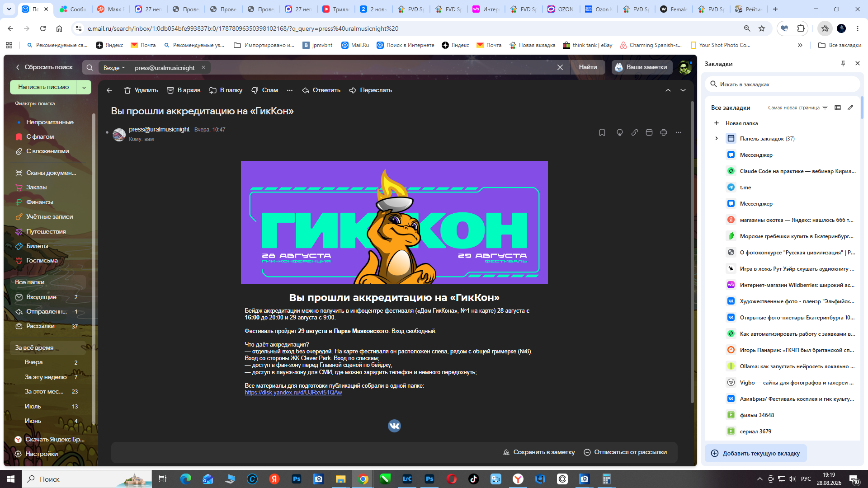This screenshot has height=488, width=868.
Task: Show hidden system tray icons
Action: click(759, 479)
